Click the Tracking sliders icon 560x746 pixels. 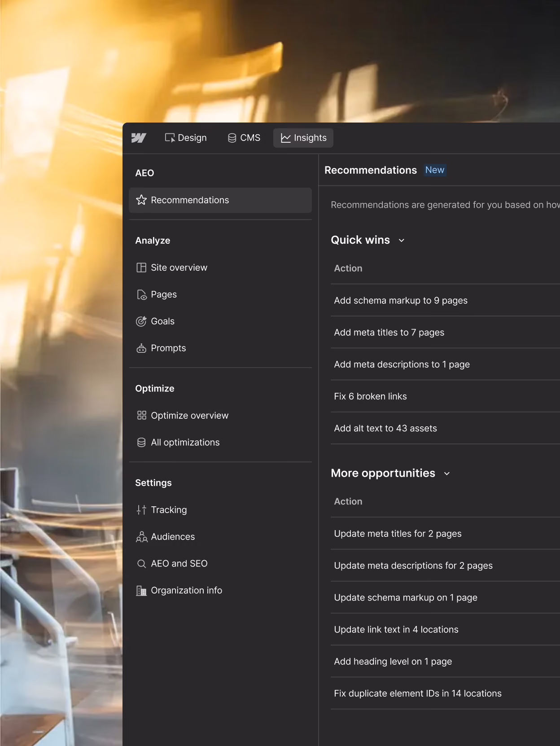pyautogui.click(x=141, y=510)
